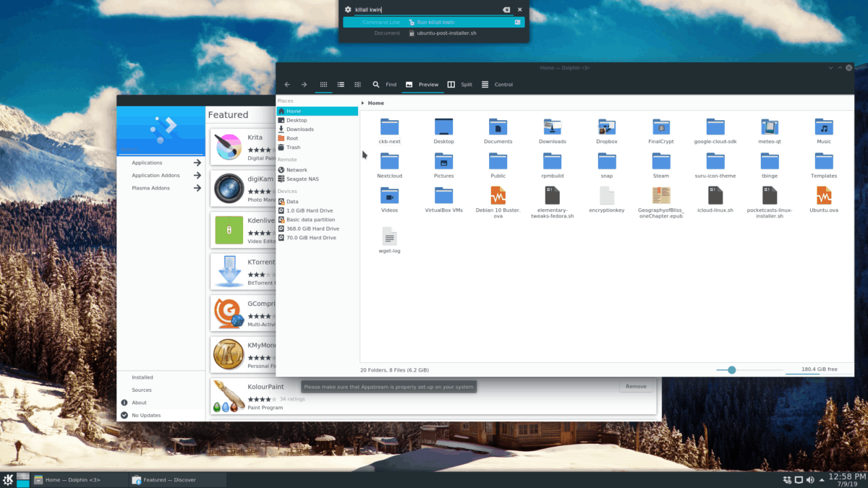Select the VirtualBox VMs folder icon
Viewport: 868px width, 488px height.
(x=443, y=195)
